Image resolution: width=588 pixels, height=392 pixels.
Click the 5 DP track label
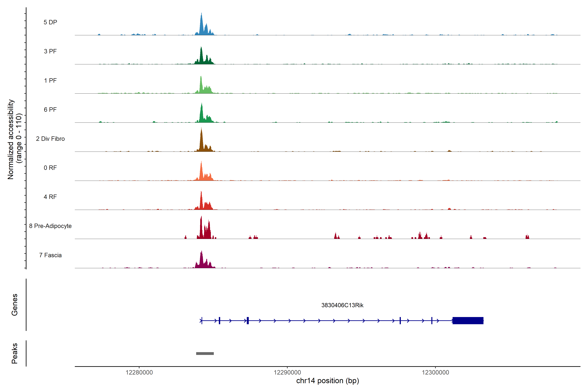tap(50, 22)
